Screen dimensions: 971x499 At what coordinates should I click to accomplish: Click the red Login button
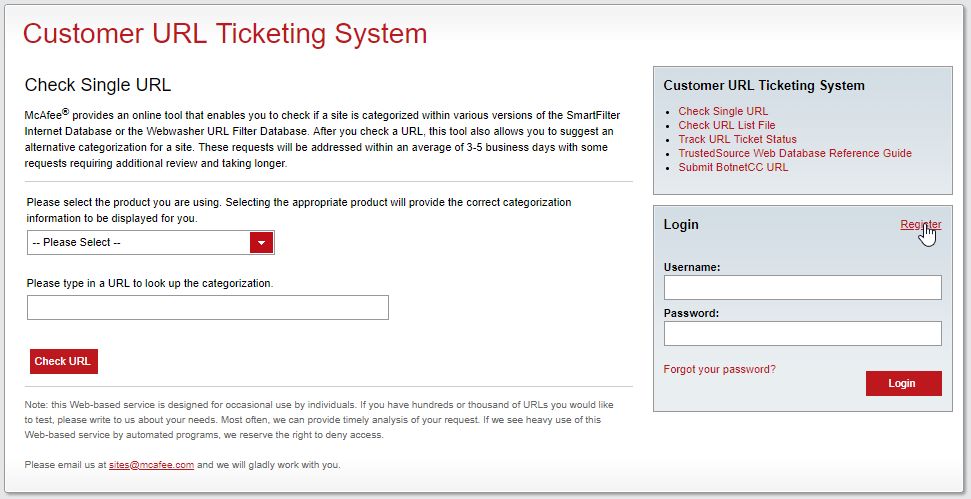[904, 383]
